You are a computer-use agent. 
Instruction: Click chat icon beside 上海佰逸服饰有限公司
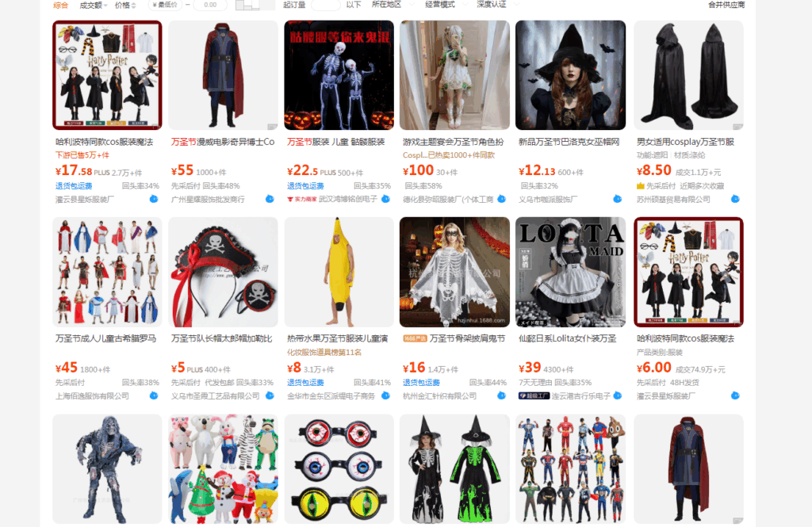click(x=154, y=395)
